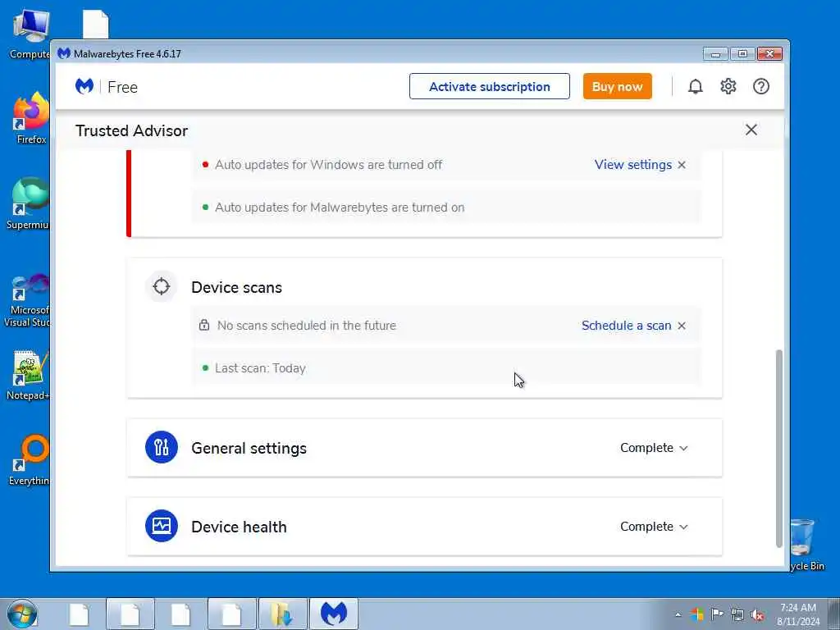The width and height of the screenshot is (840, 630).
Task: Click the General settings heading
Action: (249, 448)
